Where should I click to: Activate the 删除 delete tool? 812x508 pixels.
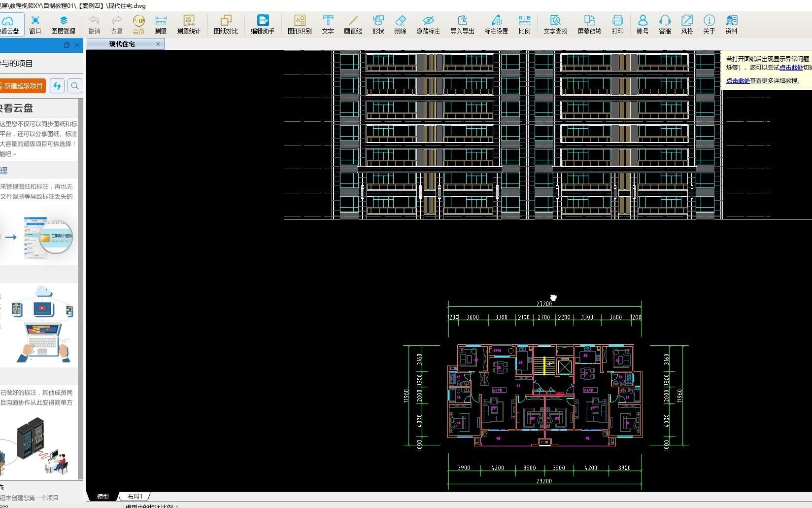[400, 24]
